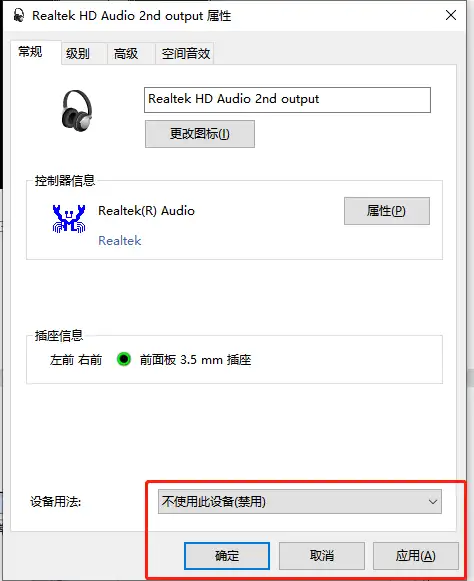The image size is (474, 581).
Task: Click the dropdown chevron for device usage
Action: [432, 502]
